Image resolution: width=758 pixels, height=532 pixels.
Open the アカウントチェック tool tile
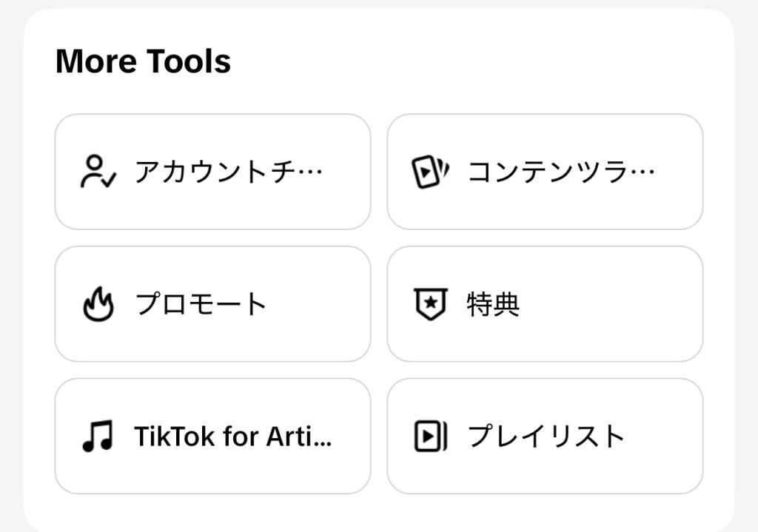[x=212, y=170]
